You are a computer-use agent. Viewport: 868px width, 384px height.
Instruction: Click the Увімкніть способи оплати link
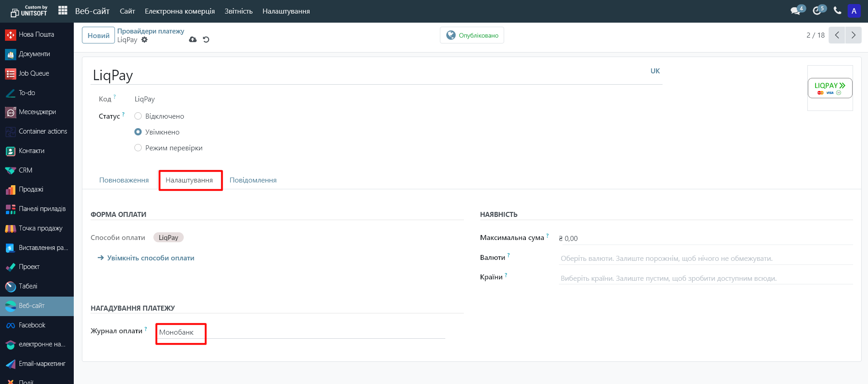coord(150,258)
